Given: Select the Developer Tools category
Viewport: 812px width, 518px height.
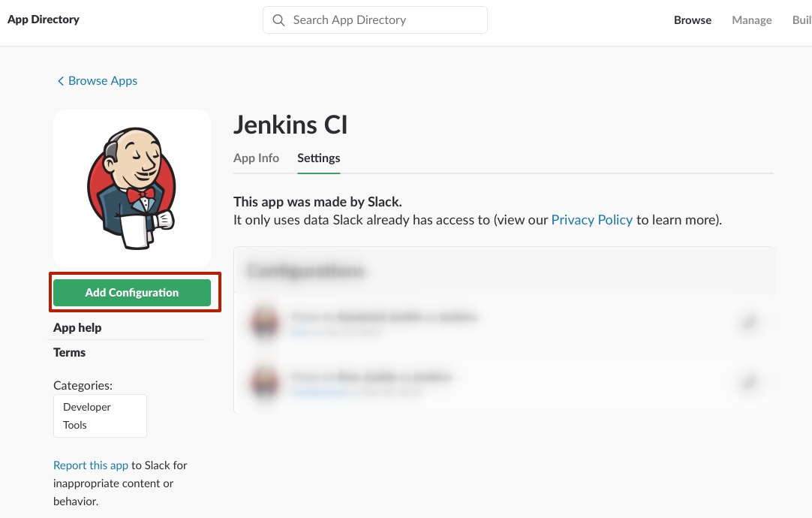Looking at the screenshot, I should 100,416.
